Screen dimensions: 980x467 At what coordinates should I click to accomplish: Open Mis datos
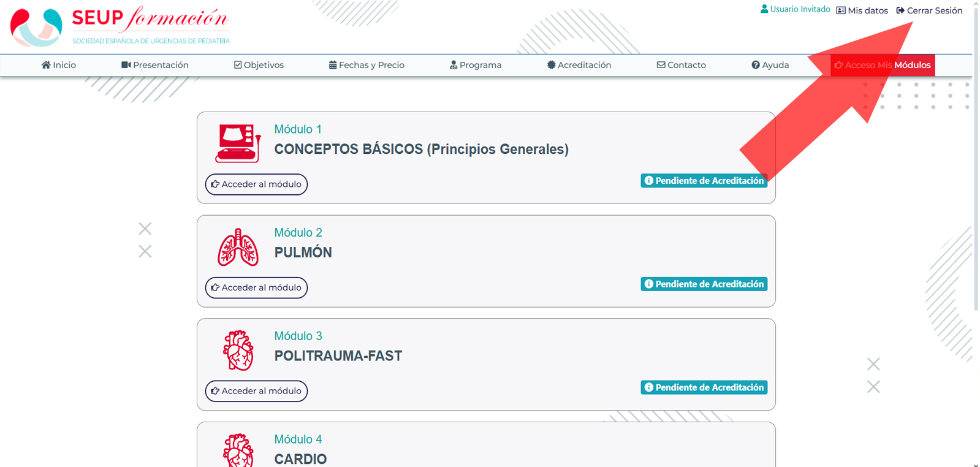coord(862,10)
